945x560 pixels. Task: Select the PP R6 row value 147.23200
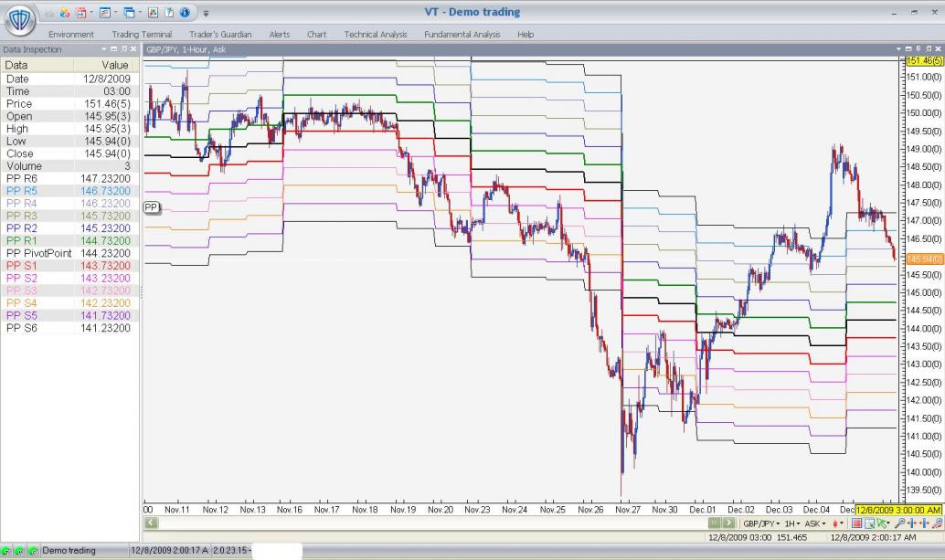[105, 178]
